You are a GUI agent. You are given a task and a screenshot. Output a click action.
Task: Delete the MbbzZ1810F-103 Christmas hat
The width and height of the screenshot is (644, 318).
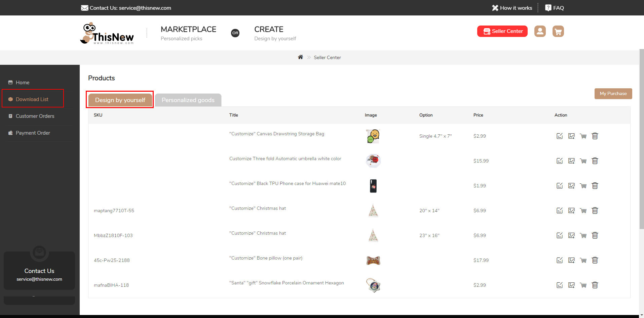[595, 235]
